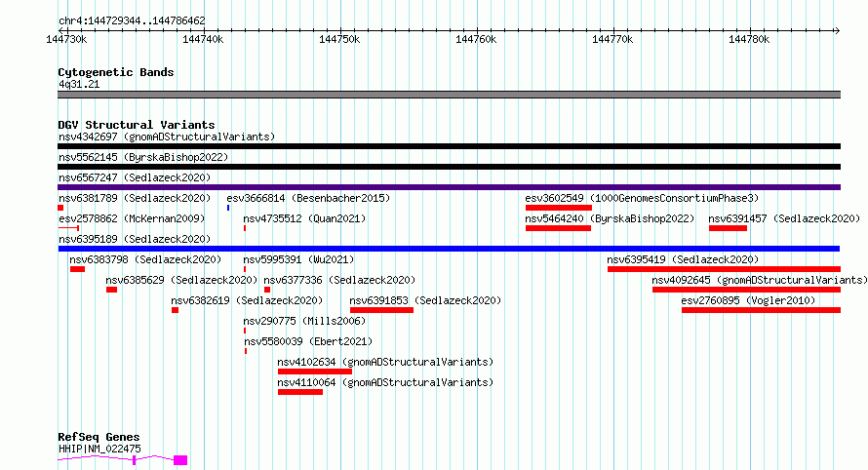Open nsv4110064 gnomADStructuralVariants label
868x470 pixels.
pyautogui.click(x=385, y=382)
